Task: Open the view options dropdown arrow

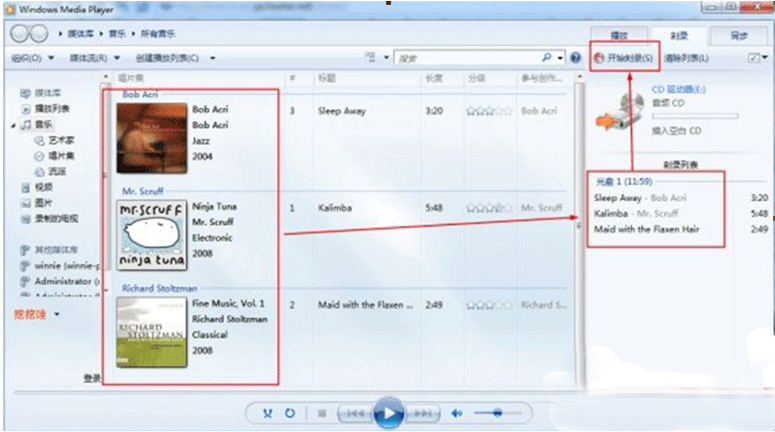Action: (x=386, y=58)
